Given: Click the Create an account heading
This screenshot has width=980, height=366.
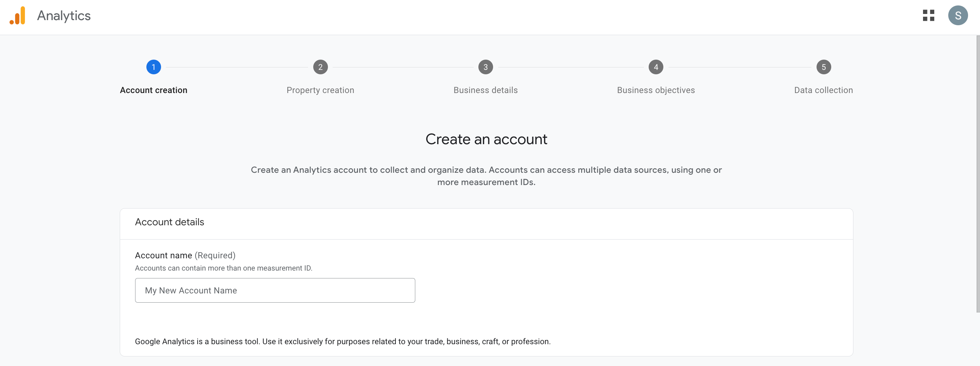Looking at the screenshot, I should (486, 139).
